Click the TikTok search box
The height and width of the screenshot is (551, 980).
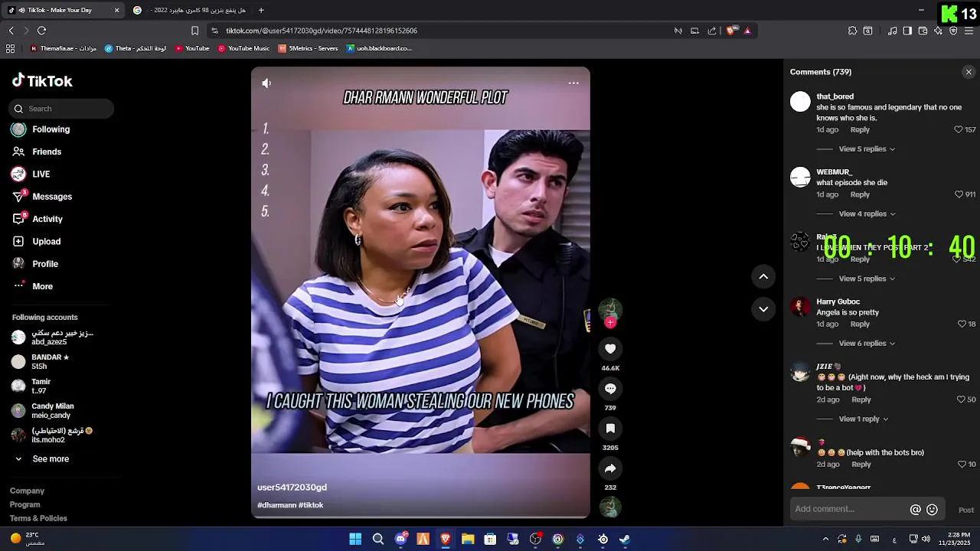(61, 109)
